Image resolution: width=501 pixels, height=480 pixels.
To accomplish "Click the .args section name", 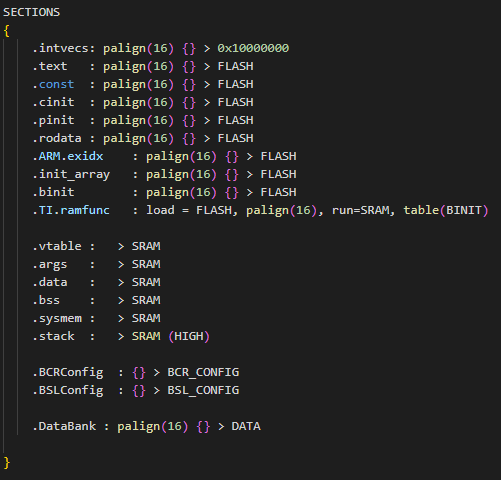I will tap(50, 264).
